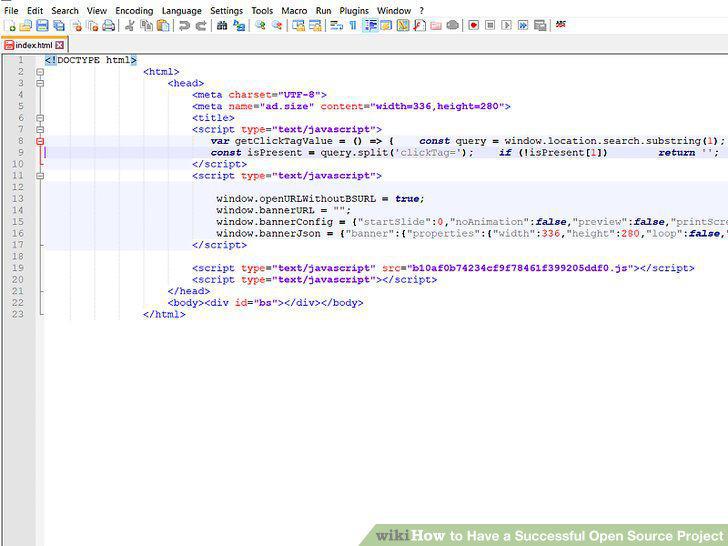This screenshot has height=546, width=728.
Task: Collapse the title fold on line 6
Action: [x=40, y=118]
